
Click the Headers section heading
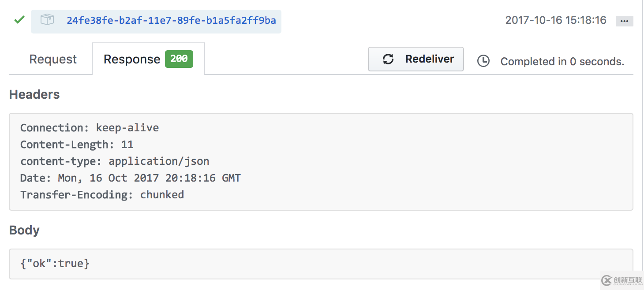(x=34, y=94)
